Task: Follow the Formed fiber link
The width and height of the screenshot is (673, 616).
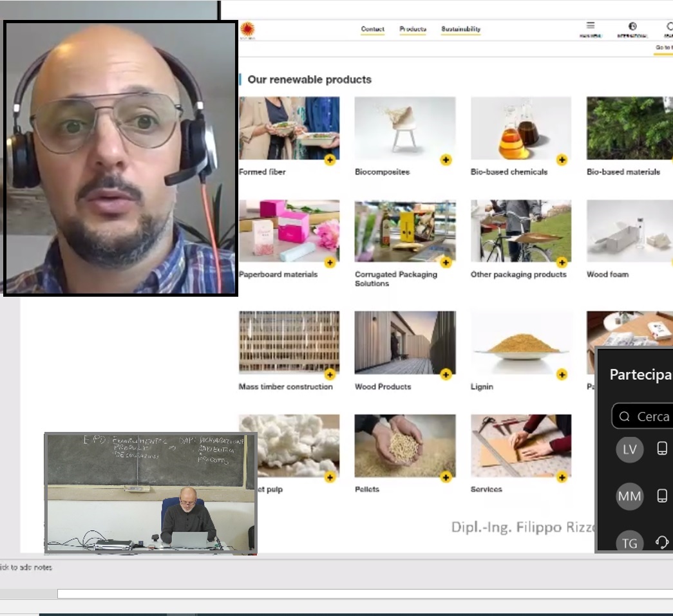Action: 262,172
